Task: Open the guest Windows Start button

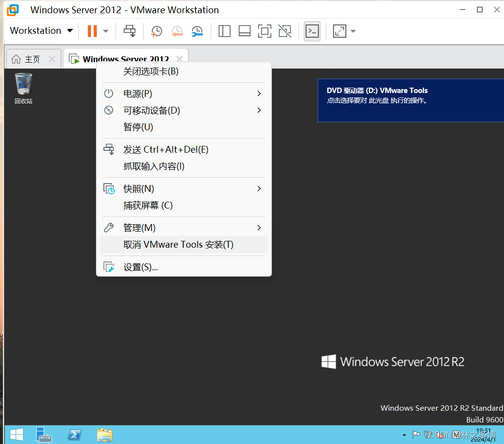Action: 16,435
